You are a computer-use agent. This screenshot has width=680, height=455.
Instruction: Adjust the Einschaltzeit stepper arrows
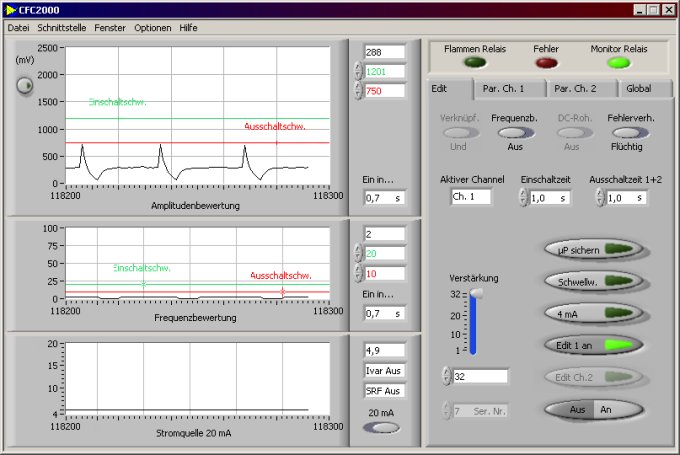pos(523,198)
